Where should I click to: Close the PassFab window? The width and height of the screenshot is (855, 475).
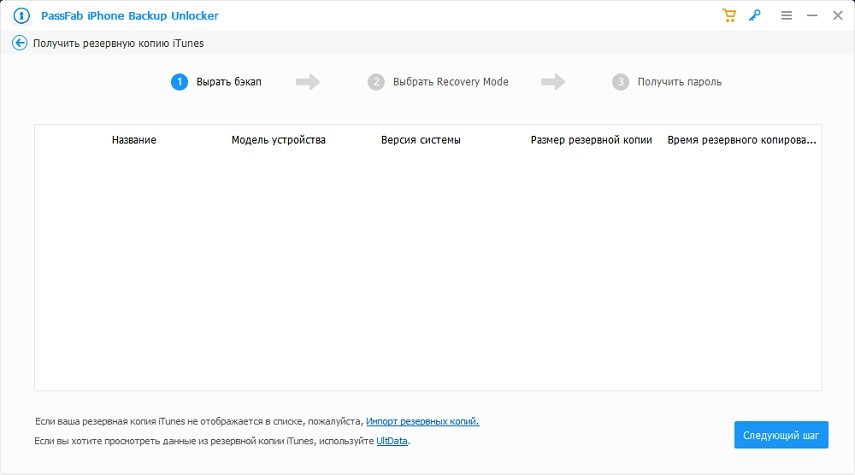click(838, 16)
